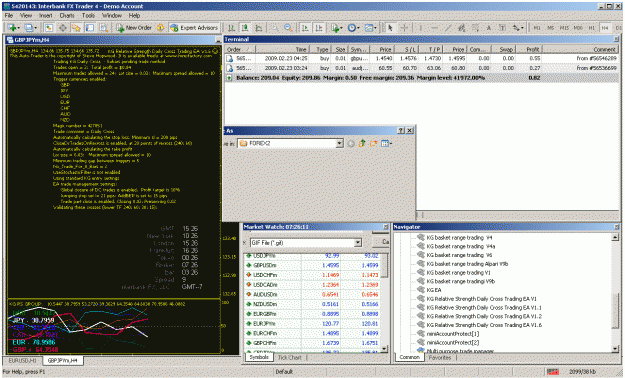Select the vertical line drawing tool
The width and height of the screenshot is (625, 378).
(420, 28)
